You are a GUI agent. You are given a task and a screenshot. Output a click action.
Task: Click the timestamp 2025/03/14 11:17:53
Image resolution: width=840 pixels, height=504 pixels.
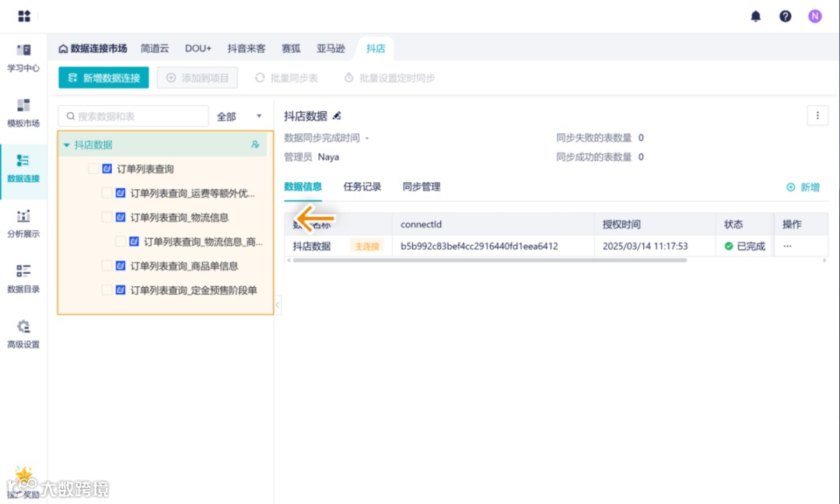tap(645, 246)
